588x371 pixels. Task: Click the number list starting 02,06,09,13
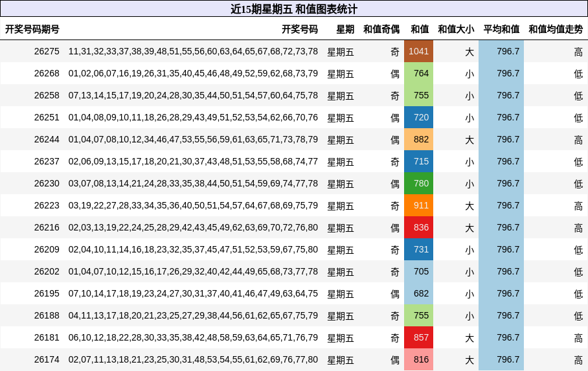193,161
